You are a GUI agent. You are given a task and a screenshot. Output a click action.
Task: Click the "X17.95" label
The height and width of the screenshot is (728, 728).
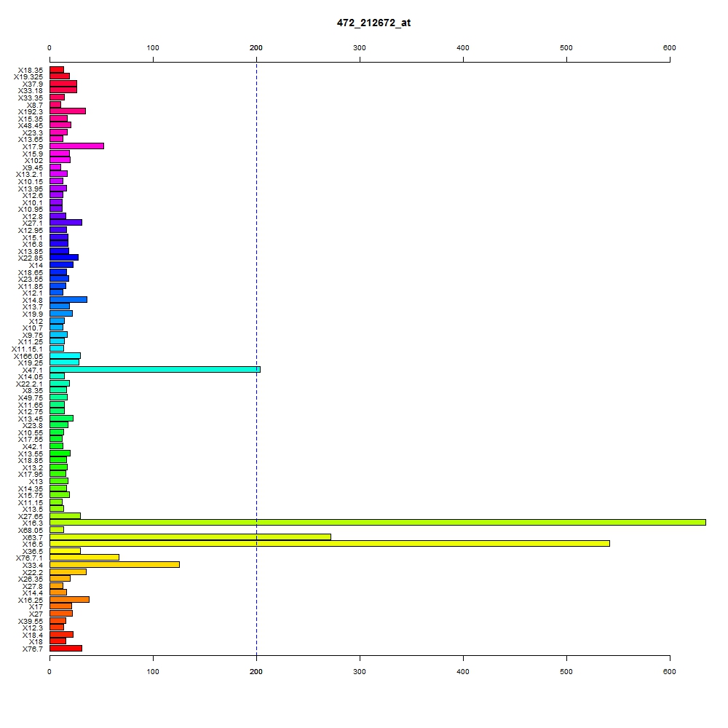[30, 474]
